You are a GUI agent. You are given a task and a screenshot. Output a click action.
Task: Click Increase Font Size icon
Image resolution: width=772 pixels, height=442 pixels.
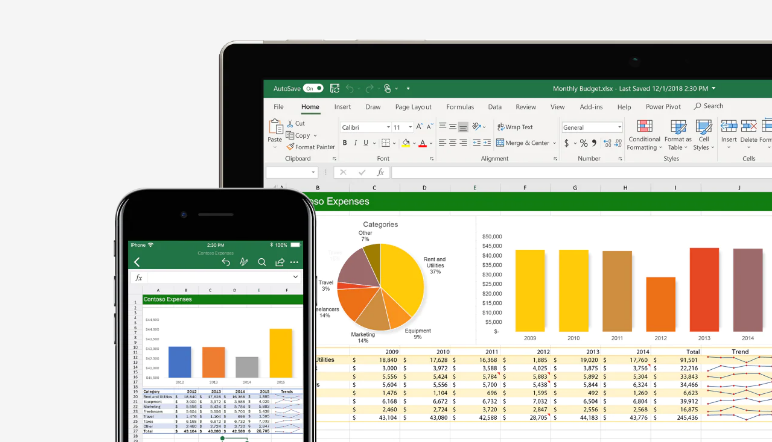[x=419, y=127]
